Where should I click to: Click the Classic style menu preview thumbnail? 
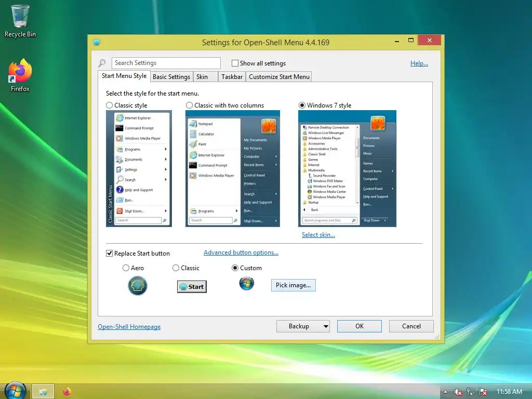click(139, 169)
